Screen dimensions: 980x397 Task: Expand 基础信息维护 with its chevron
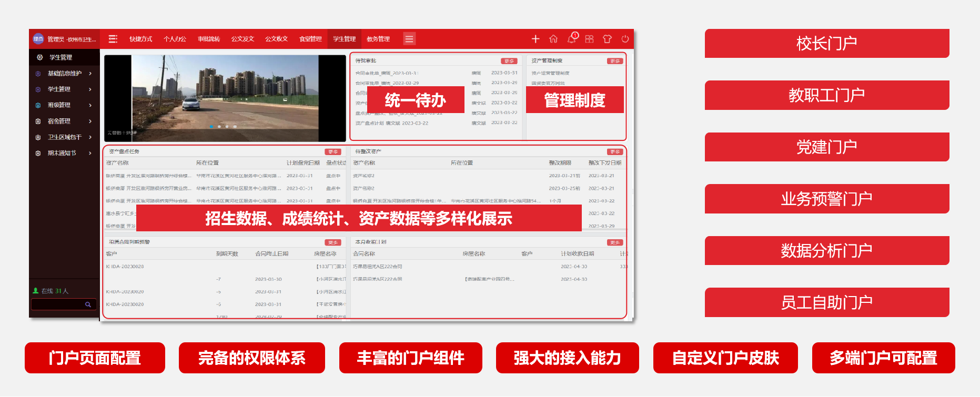click(90, 74)
